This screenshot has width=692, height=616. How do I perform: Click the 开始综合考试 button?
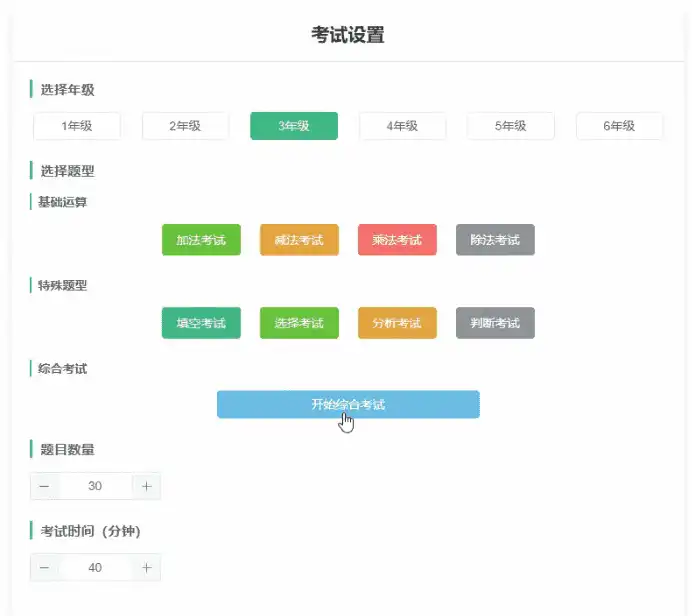(348, 404)
